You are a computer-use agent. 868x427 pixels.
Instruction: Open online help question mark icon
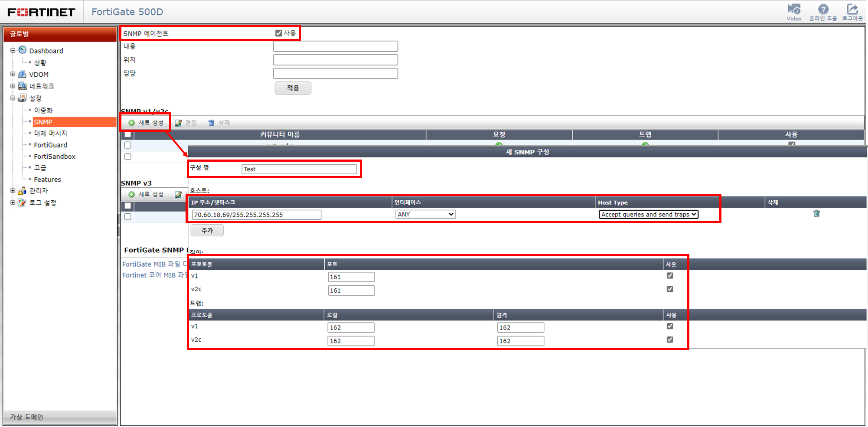pos(823,9)
